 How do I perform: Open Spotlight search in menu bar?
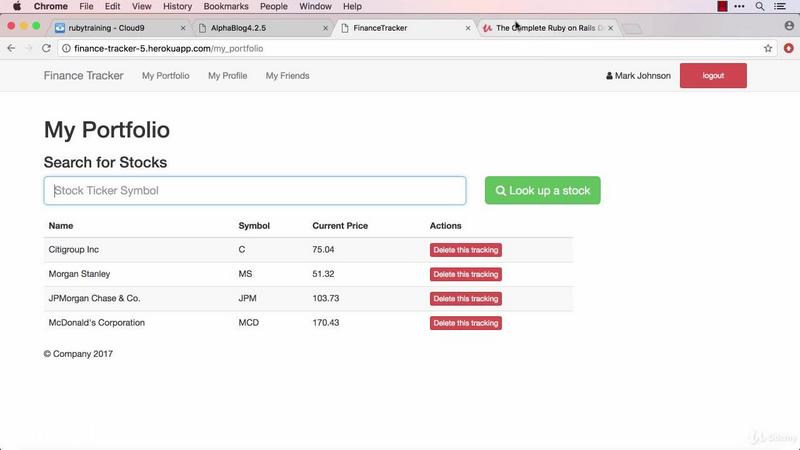coord(760,6)
